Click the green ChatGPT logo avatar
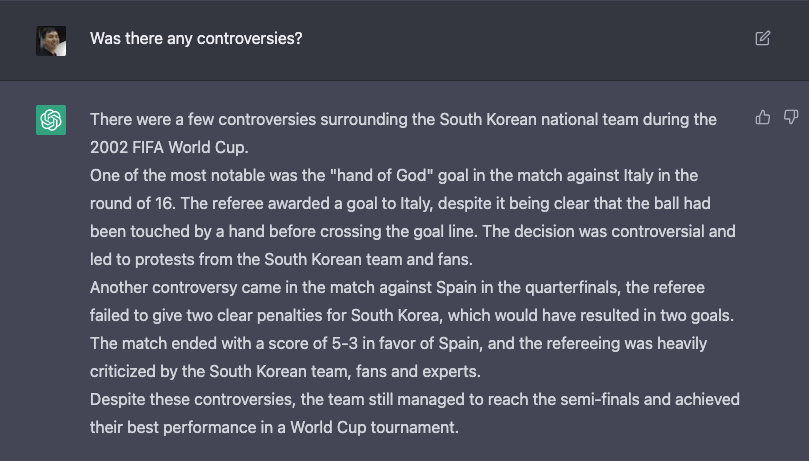 tap(51, 120)
